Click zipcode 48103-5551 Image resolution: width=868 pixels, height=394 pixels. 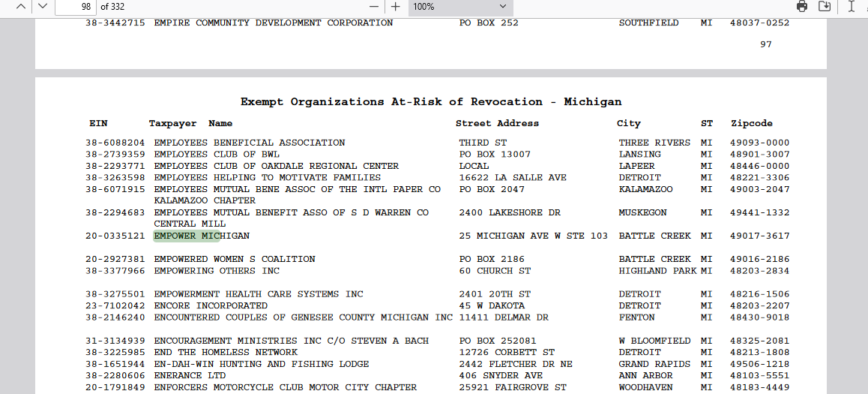click(759, 376)
